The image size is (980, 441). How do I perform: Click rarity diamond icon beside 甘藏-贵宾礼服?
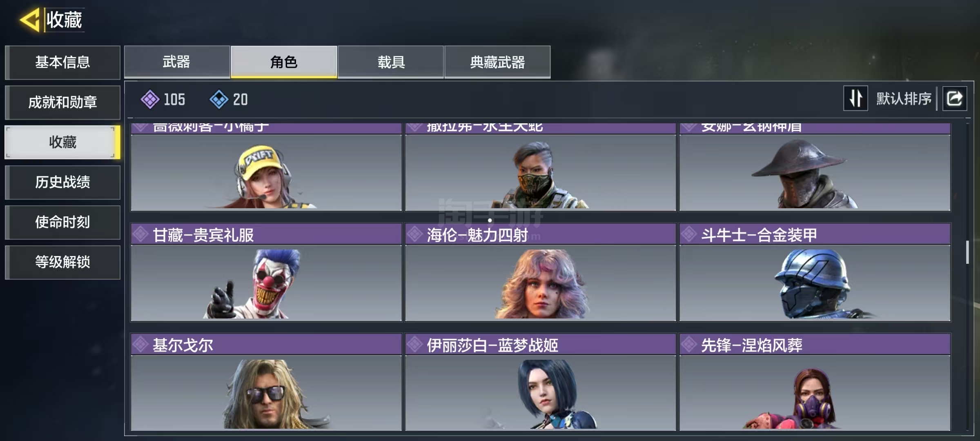click(140, 234)
